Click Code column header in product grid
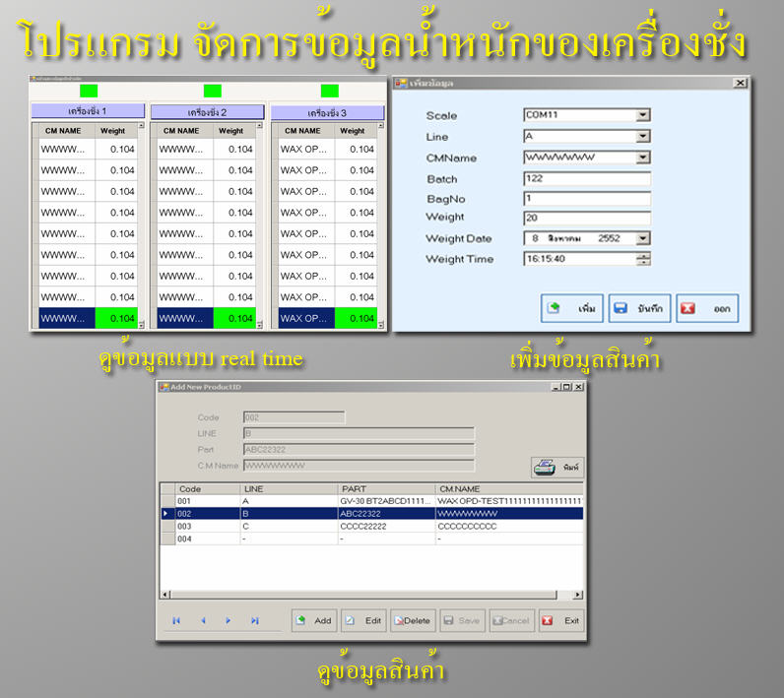 click(x=208, y=488)
